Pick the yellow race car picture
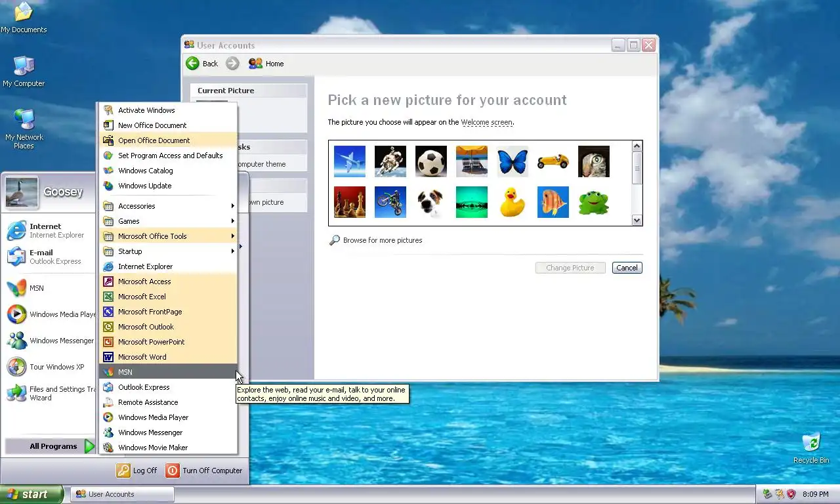840x504 pixels. click(553, 161)
